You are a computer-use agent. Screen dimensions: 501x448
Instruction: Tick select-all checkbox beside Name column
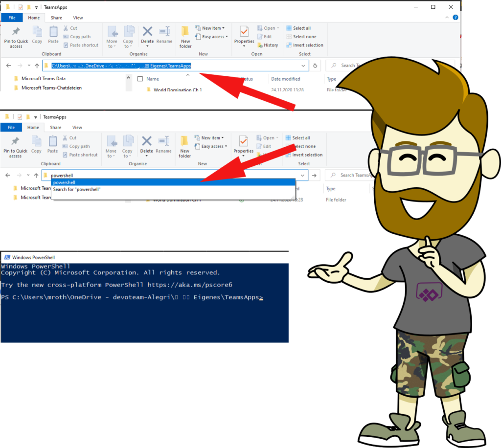point(140,79)
